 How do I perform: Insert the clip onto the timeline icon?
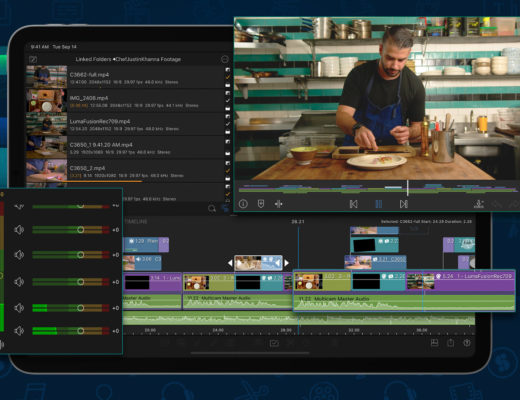click(479, 204)
